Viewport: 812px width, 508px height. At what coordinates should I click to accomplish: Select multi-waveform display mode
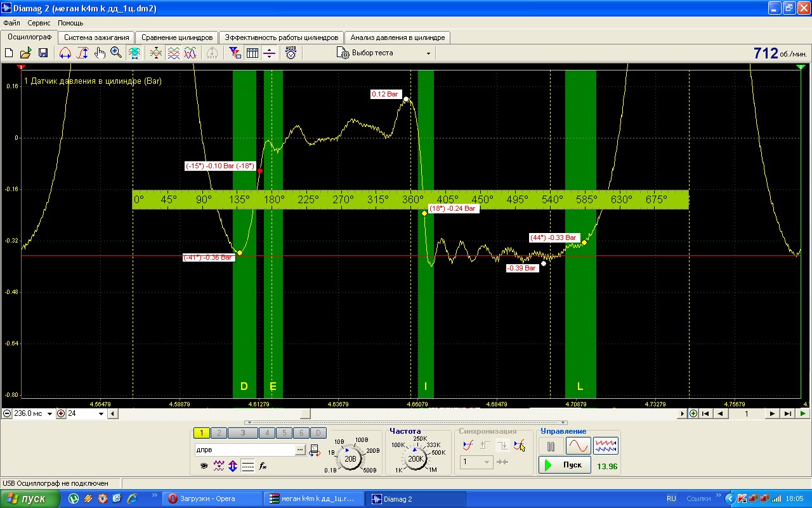click(x=606, y=446)
